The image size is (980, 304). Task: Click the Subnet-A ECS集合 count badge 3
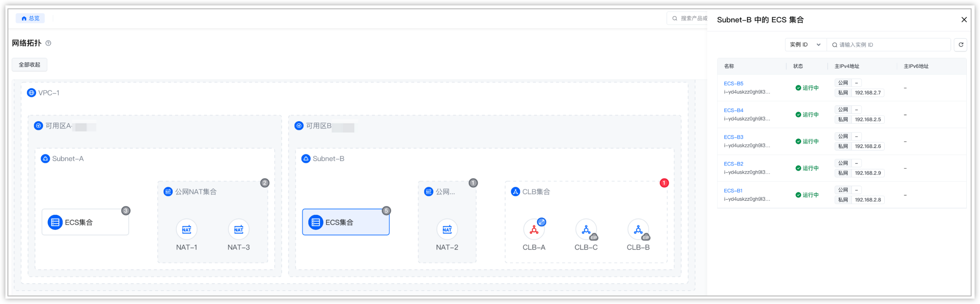click(126, 211)
